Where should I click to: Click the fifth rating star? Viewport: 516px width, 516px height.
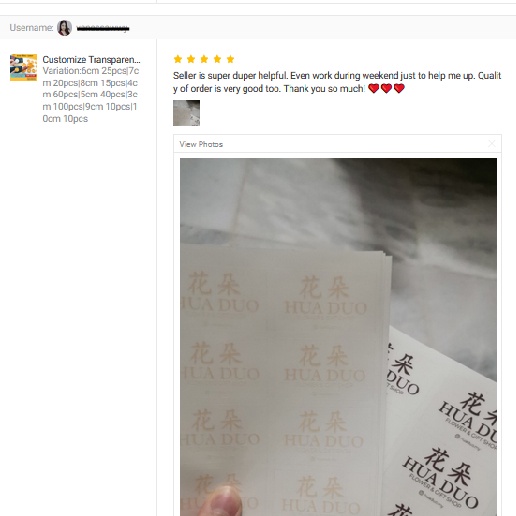point(230,59)
